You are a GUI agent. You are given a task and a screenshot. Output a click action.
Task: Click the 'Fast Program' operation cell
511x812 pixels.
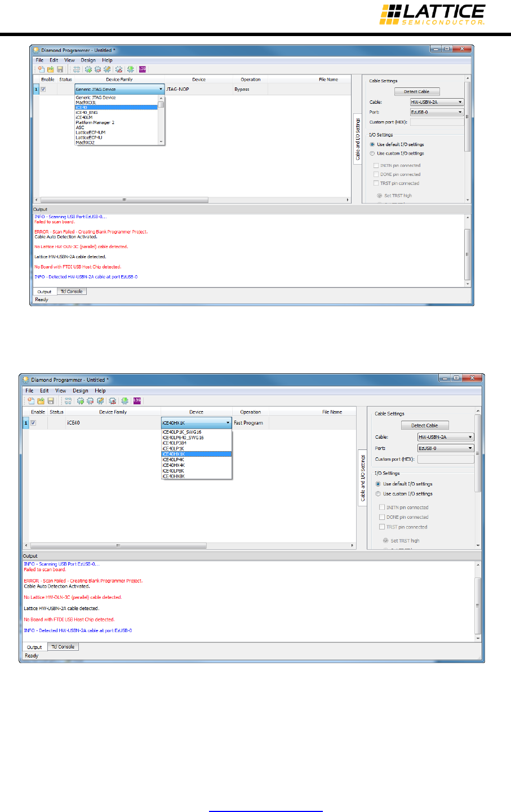[x=250, y=423]
